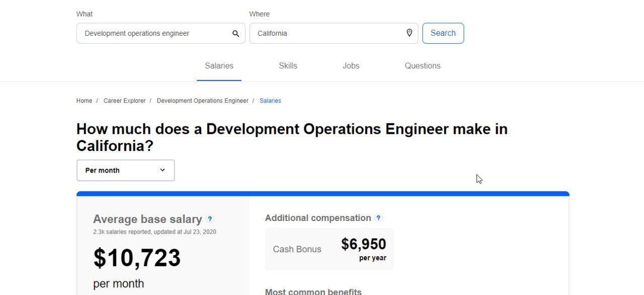Viewport: 644px width, 295px height.
Task: Open the help tooltip beside Additional compensation
Action: click(x=378, y=218)
